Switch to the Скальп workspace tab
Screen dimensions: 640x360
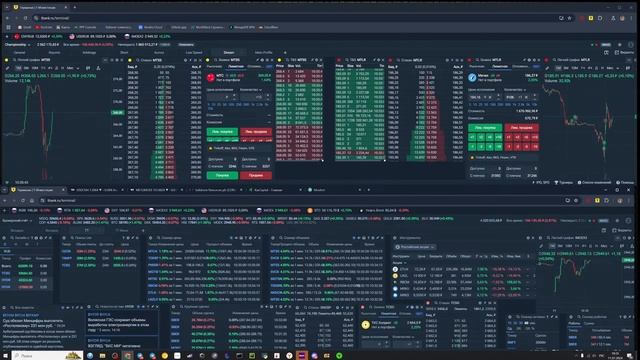229,53
